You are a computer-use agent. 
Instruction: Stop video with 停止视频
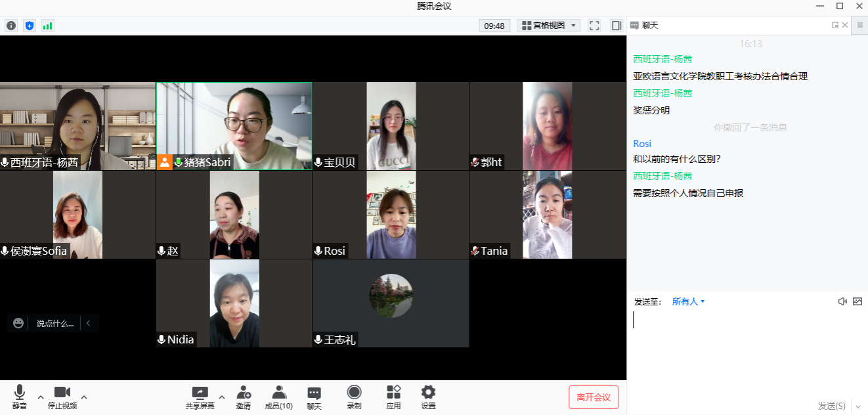coord(62,397)
